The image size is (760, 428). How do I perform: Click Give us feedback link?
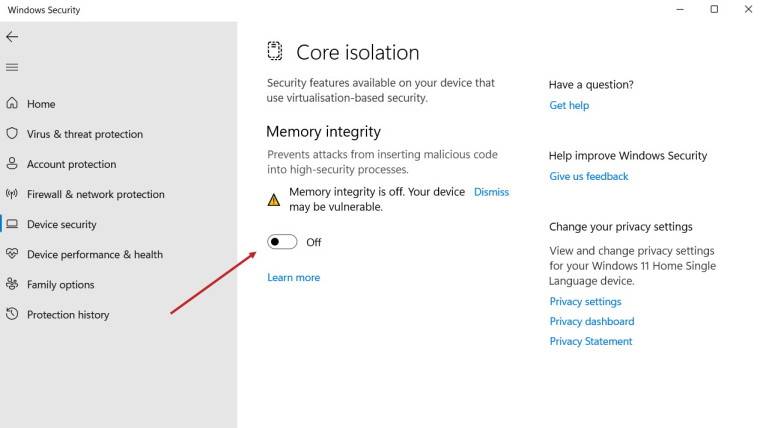(x=589, y=176)
